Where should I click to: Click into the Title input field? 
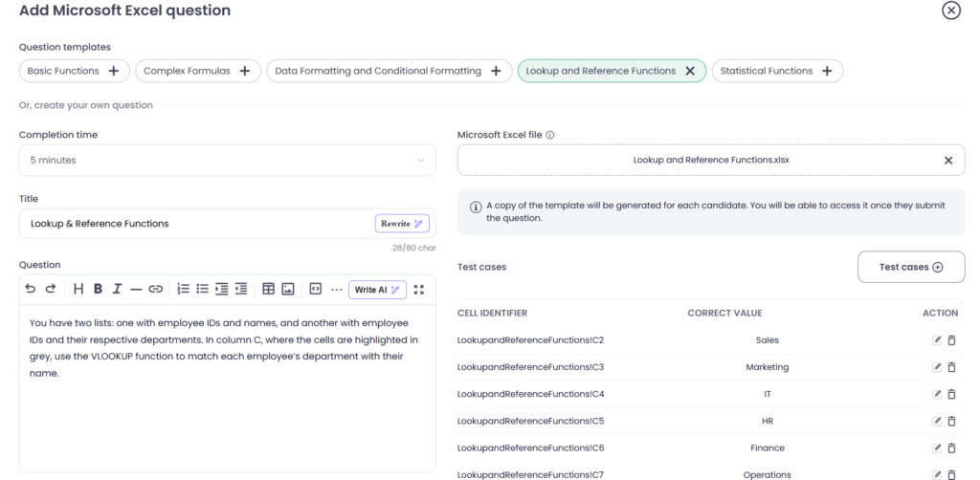coord(228,224)
